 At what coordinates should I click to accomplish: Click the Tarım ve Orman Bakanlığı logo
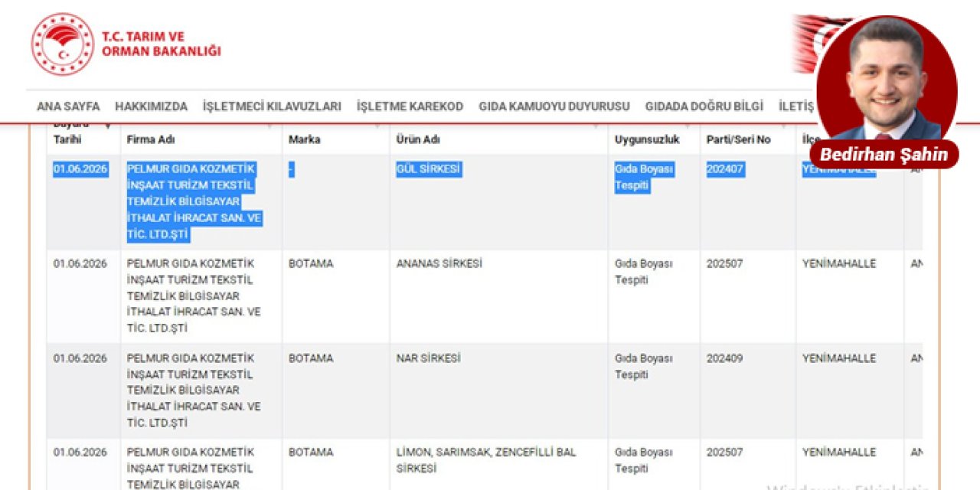point(62,44)
